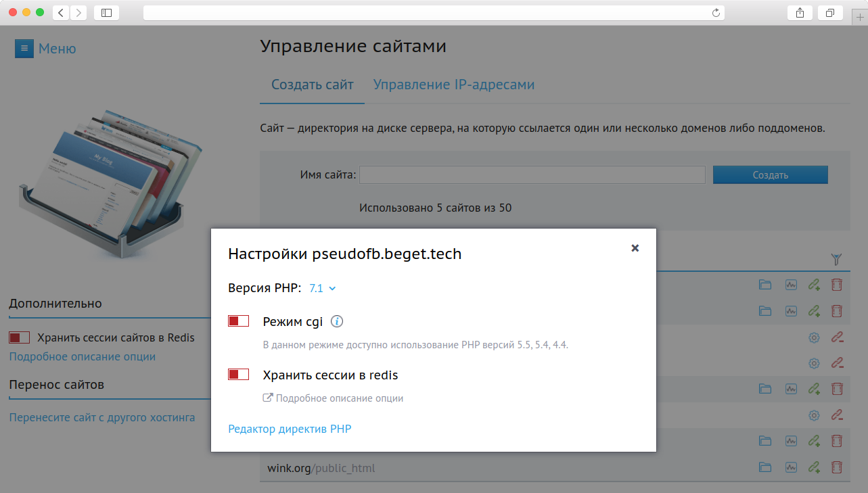Attach a domain to wink.org site
The width and height of the screenshot is (868, 493).
[x=814, y=467]
